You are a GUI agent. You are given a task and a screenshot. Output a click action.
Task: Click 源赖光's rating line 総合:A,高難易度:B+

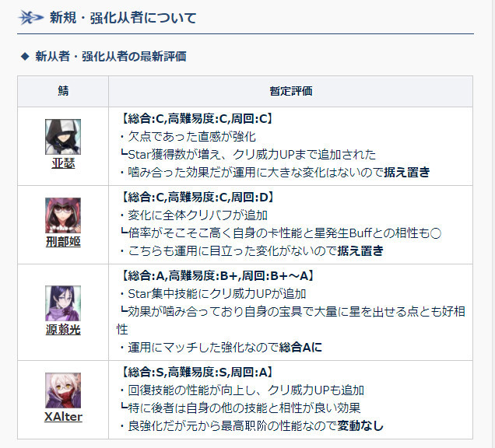217,276
